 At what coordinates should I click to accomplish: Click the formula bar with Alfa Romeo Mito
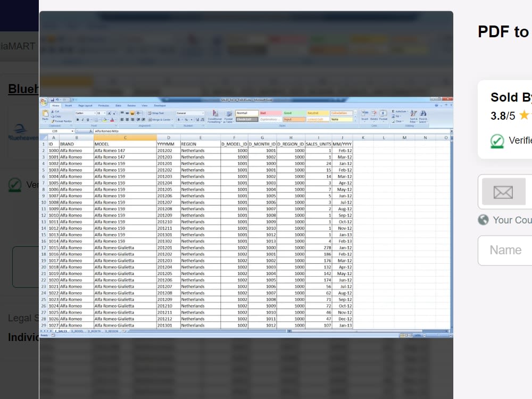pyautogui.click(x=271, y=131)
